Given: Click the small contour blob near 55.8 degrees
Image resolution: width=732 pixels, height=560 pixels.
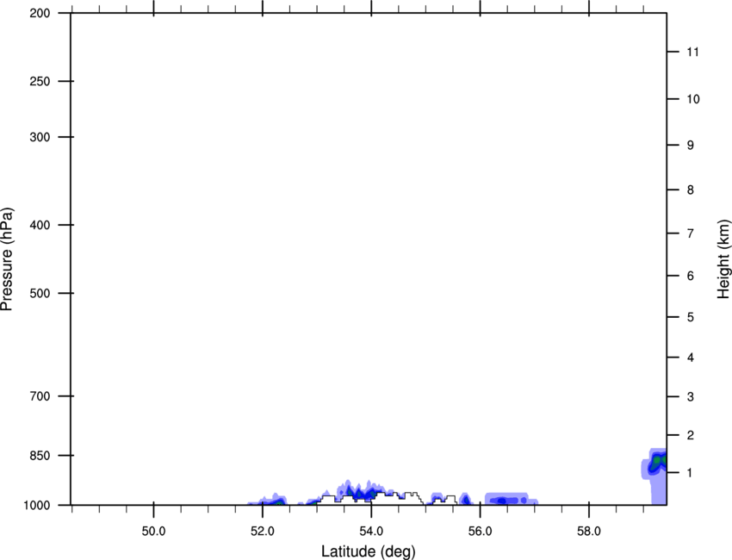Looking at the screenshot, I should click(465, 500).
